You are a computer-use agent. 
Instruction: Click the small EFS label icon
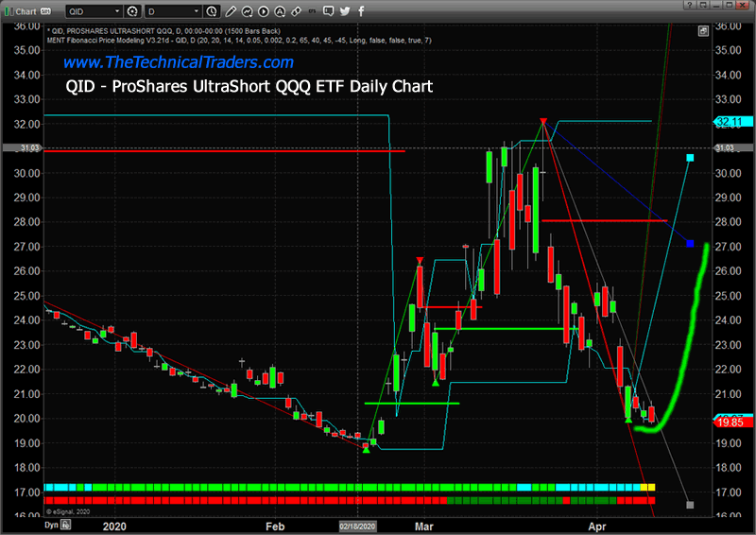[313, 10]
